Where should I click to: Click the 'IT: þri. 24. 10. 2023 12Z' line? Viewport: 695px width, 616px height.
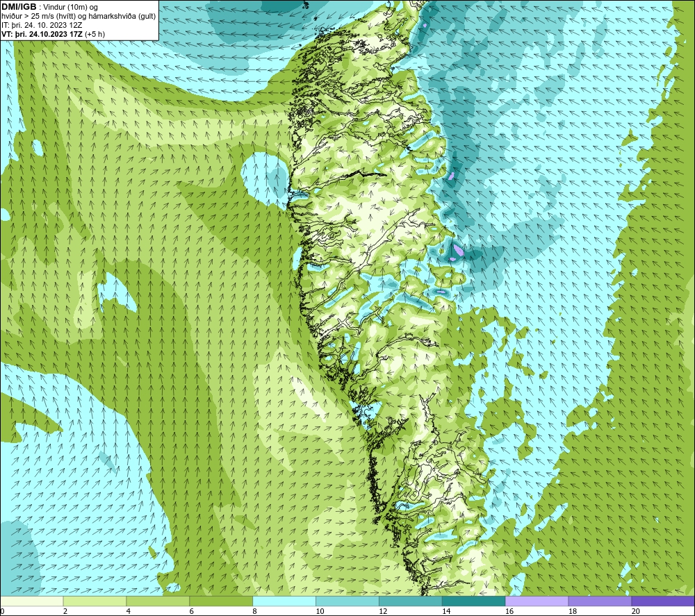pyautogui.click(x=42, y=25)
